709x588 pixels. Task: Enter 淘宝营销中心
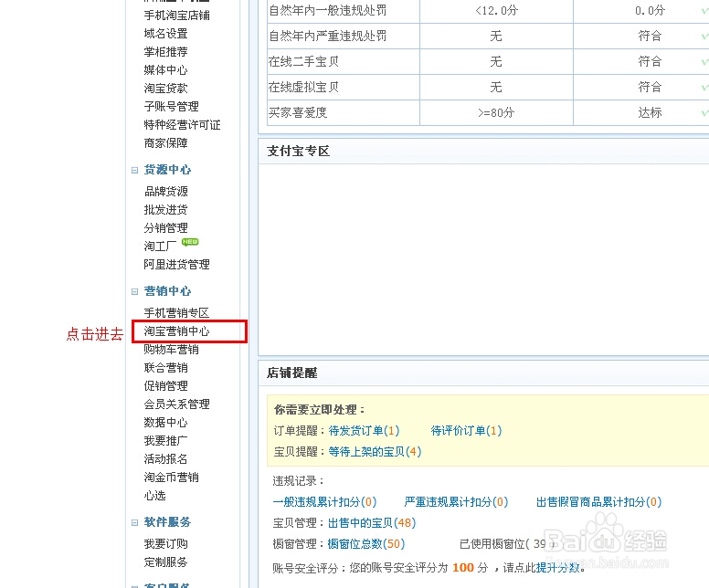point(176,331)
